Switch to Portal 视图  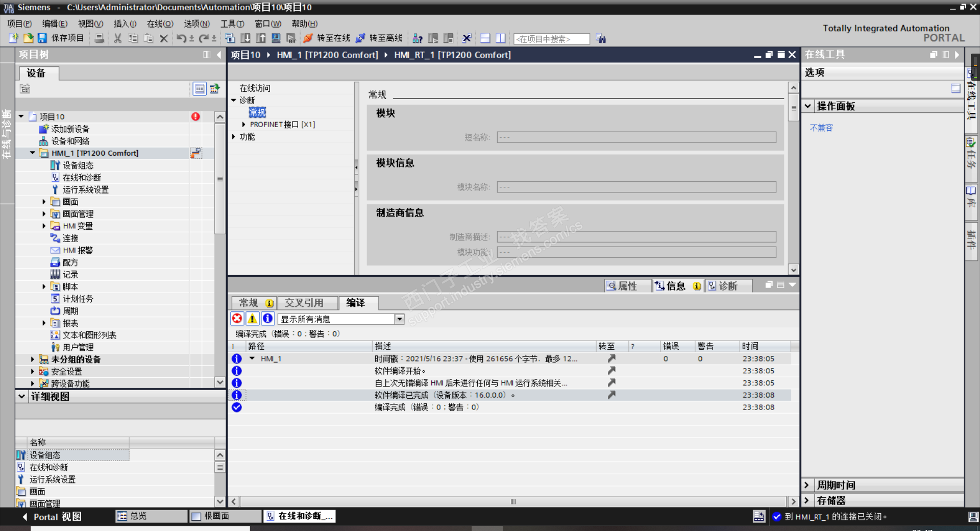click(52, 517)
